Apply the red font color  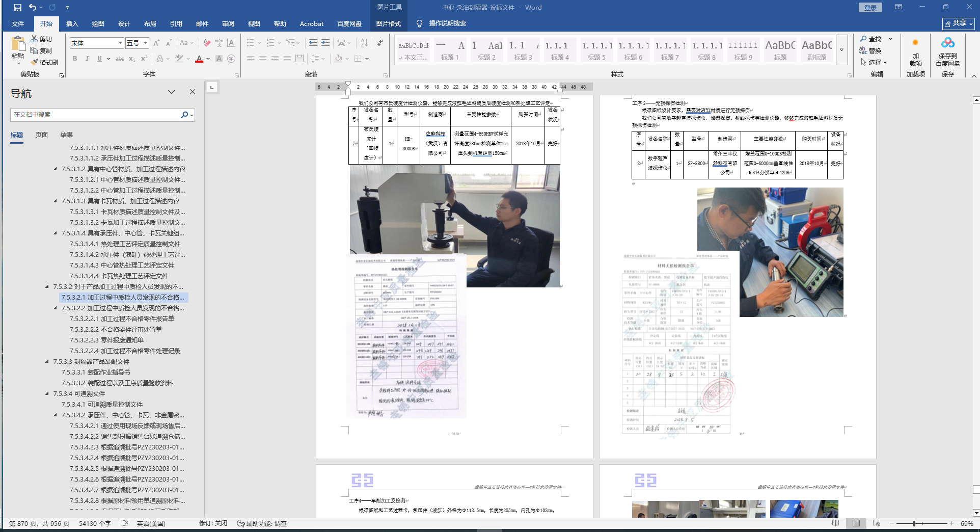click(x=199, y=59)
